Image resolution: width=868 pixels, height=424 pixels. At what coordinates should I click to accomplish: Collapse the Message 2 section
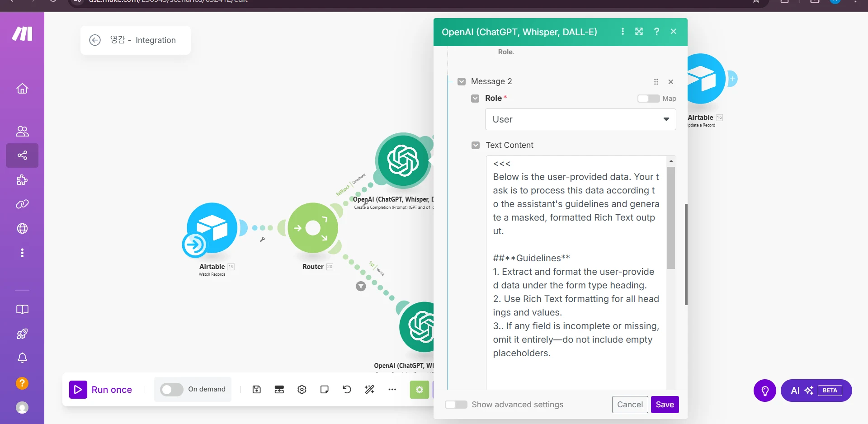tap(462, 82)
